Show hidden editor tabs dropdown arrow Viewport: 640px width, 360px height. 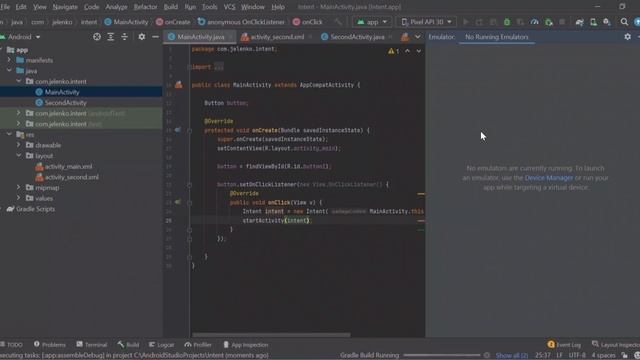418,37
